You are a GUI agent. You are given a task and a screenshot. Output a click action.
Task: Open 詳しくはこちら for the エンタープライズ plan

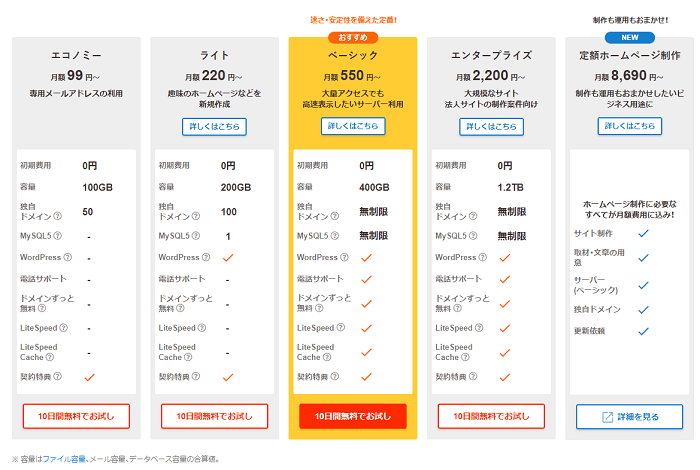click(492, 127)
